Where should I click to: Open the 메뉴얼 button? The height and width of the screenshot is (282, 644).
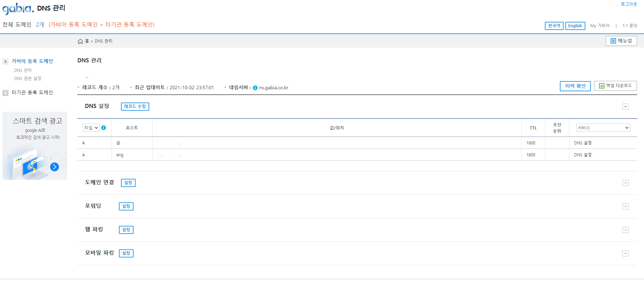pyautogui.click(x=621, y=41)
